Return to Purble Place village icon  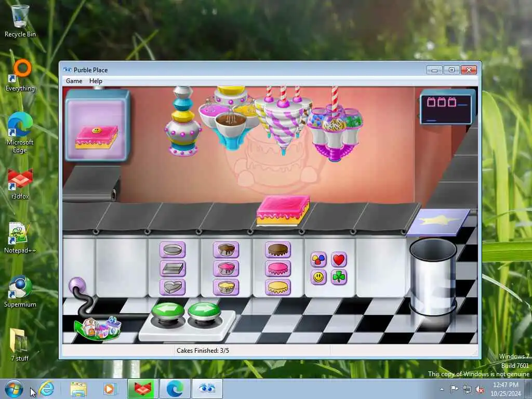click(x=98, y=328)
